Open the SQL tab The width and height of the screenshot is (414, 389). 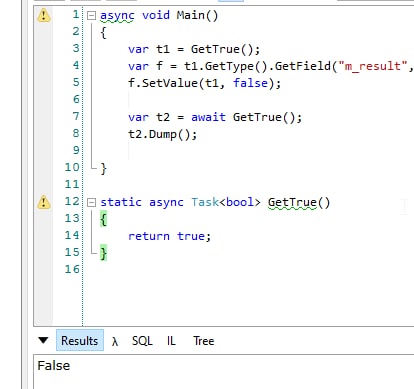(x=142, y=341)
